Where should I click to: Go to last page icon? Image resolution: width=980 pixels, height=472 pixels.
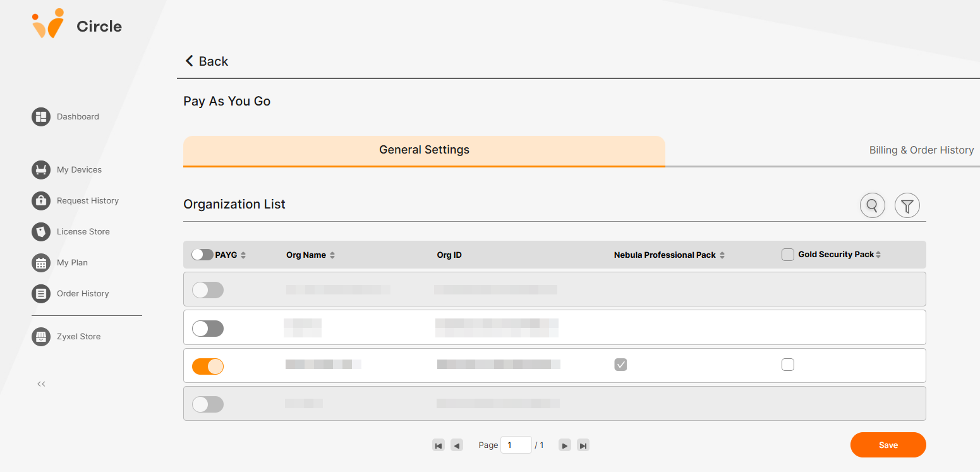[583, 445]
